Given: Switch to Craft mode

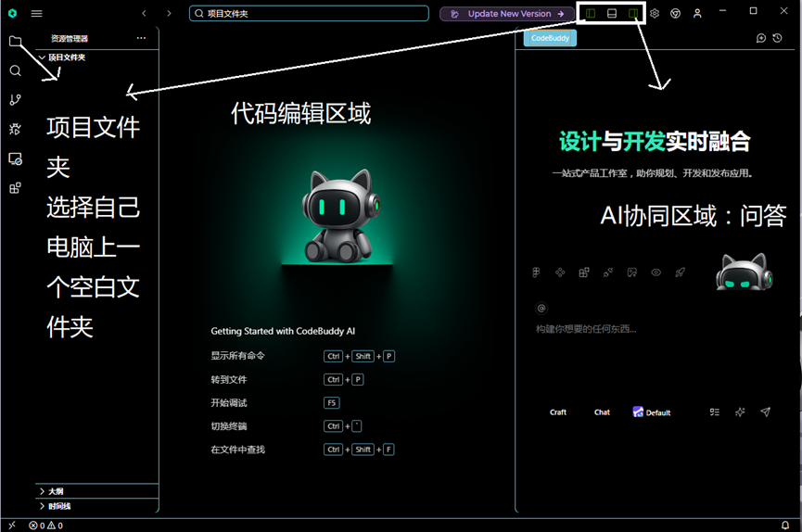Looking at the screenshot, I should pyautogui.click(x=558, y=412).
